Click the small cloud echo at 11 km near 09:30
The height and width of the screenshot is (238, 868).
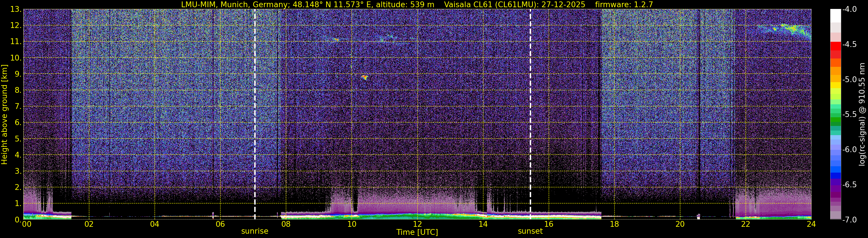click(336, 39)
